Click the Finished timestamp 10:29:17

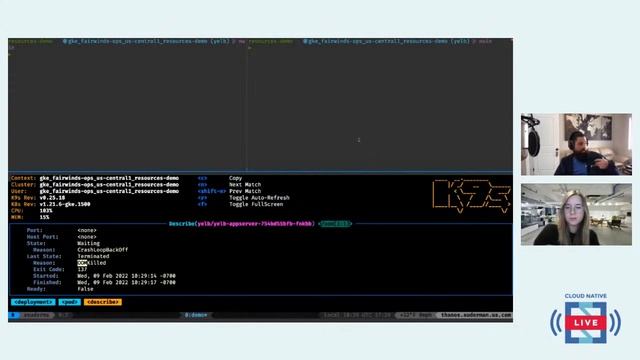127,282
